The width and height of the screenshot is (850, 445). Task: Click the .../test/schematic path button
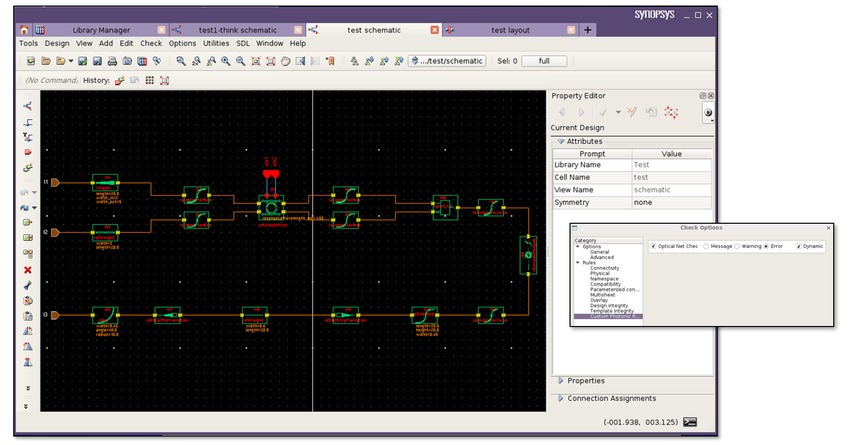pyautogui.click(x=447, y=61)
